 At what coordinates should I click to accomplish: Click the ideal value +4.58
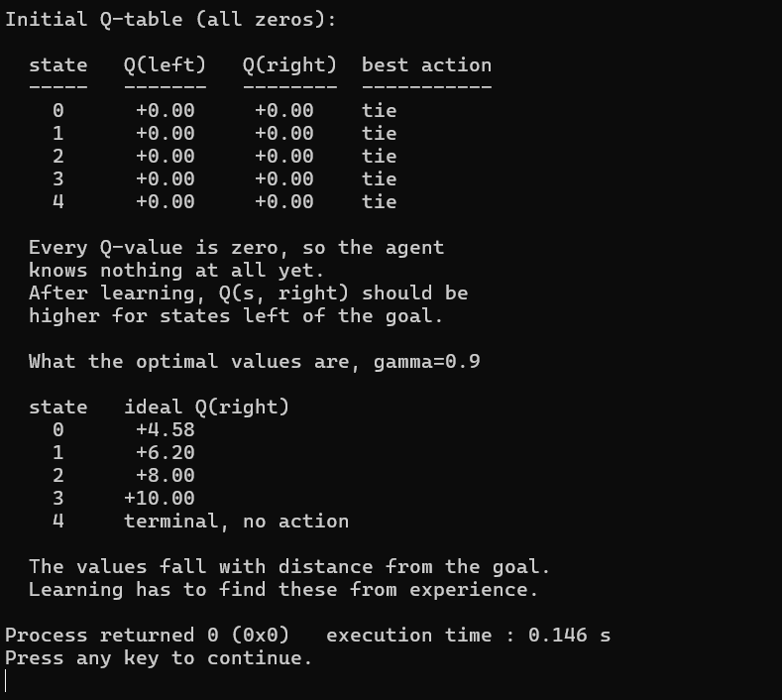[x=166, y=429]
